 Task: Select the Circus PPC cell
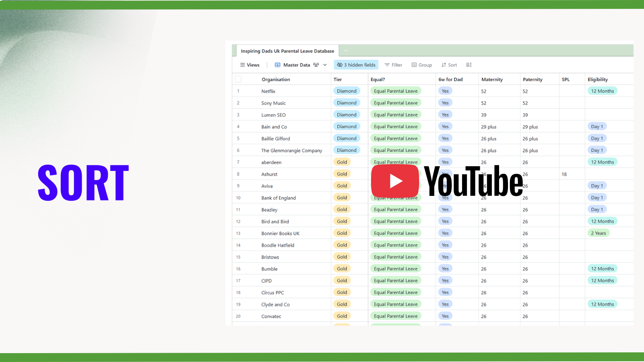coord(272,293)
